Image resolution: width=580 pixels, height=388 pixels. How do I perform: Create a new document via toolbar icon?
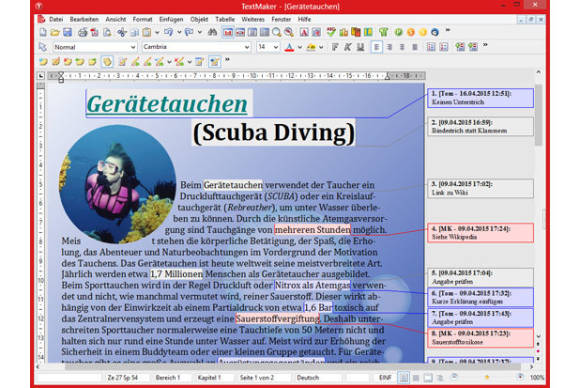pyautogui.click(x=43, y=33)
